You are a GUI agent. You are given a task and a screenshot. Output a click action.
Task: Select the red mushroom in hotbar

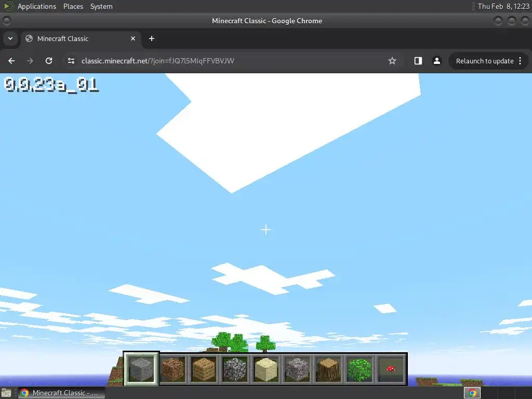391,369
